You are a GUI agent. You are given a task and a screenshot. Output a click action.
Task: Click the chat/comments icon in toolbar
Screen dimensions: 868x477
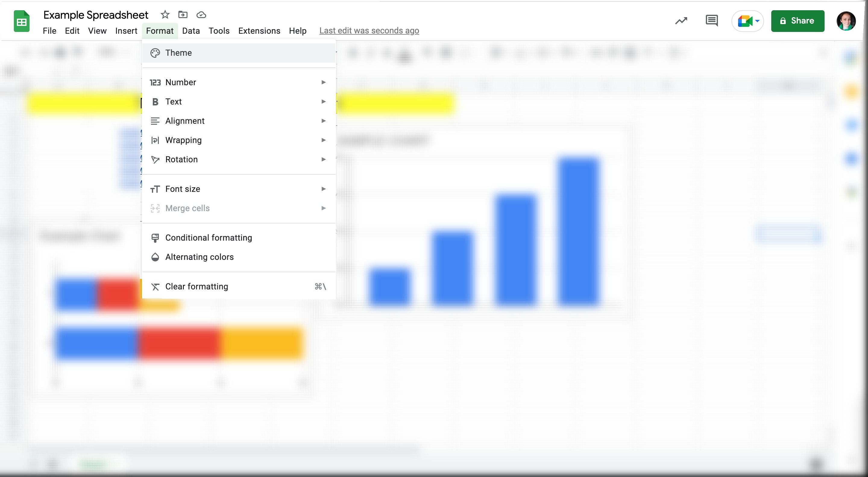click(712, 20)
